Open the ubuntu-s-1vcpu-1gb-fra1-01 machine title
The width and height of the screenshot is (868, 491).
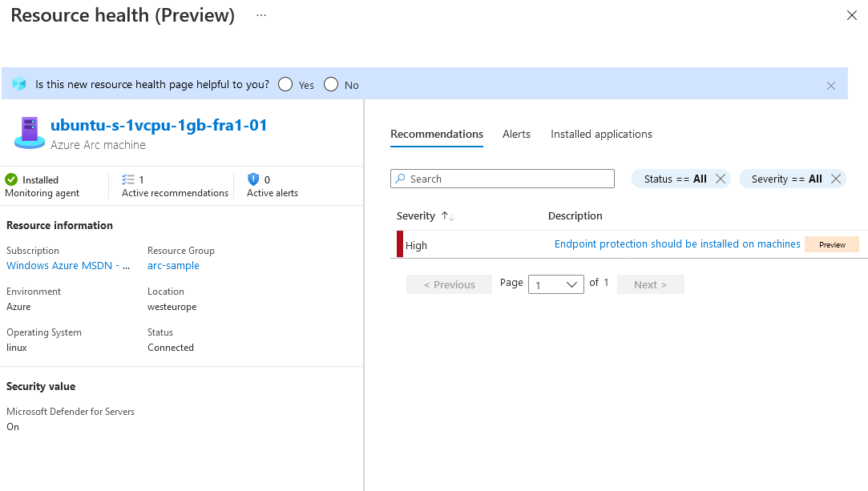(159, 125)
